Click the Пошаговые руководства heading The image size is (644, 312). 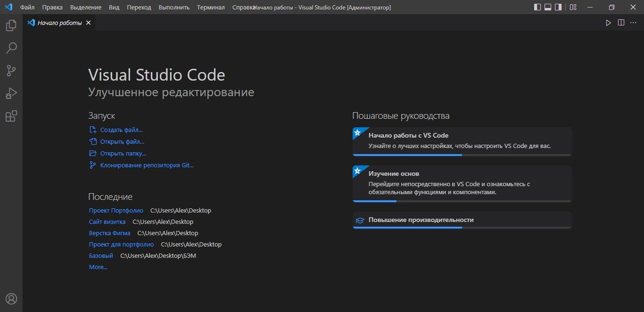(401, 116)
